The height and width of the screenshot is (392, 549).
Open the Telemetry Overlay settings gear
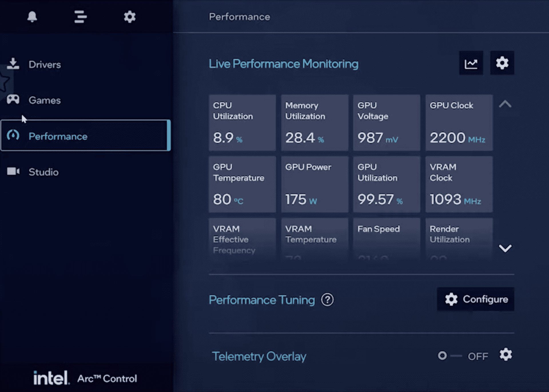pyautogui.click(x=506, y=356)
